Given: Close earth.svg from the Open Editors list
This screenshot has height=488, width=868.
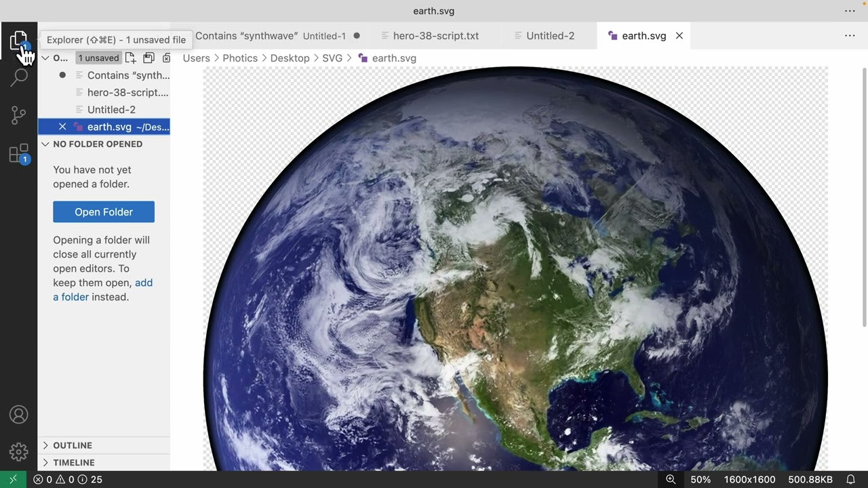Looking at the screenshot, I should (62, 127).
